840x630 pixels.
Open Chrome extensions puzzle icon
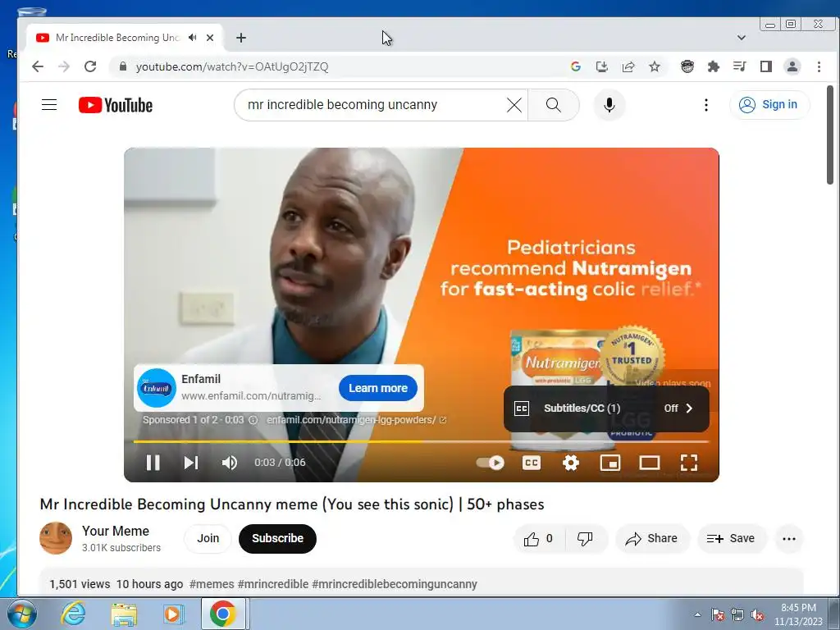(713, 66)
